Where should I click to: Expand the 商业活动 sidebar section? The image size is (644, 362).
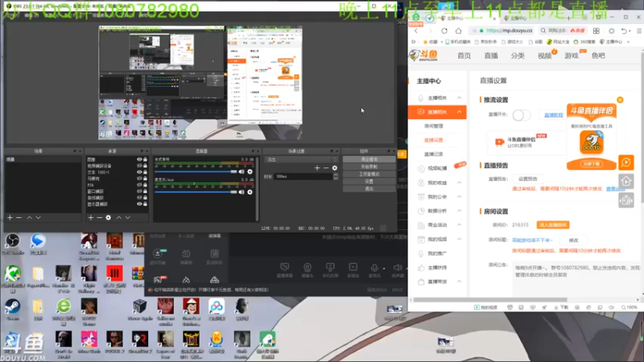[459, 225]
